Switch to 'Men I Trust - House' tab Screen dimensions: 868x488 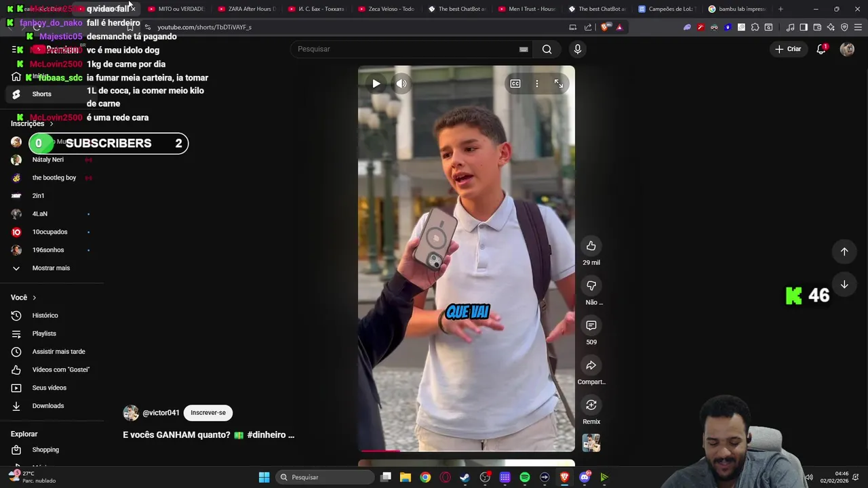pyautogui.click(x=526, y=9)
